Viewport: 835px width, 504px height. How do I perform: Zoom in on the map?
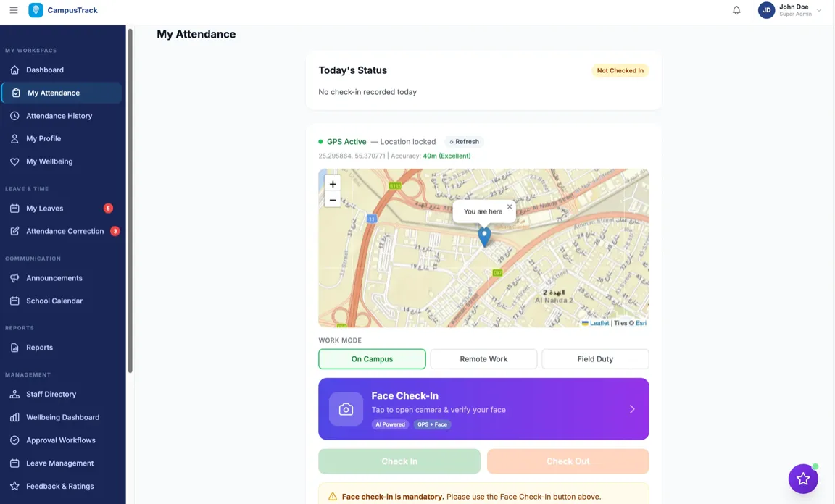333,184
